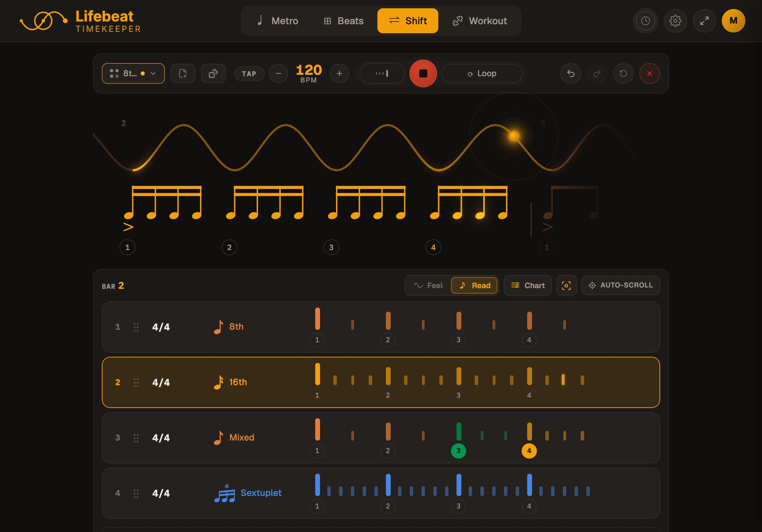Viewport: 762px width, 532px height.
Task: Open the Lifebeat Timekeeper logo home
Action: coord(80,21)
